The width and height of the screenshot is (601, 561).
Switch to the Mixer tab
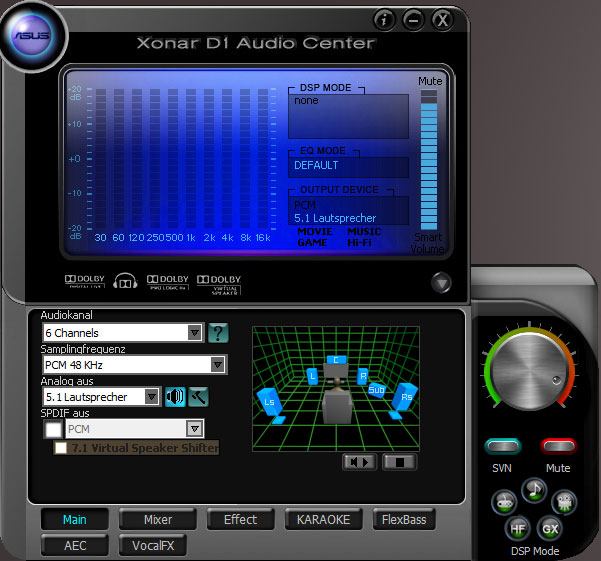[158, 519]
